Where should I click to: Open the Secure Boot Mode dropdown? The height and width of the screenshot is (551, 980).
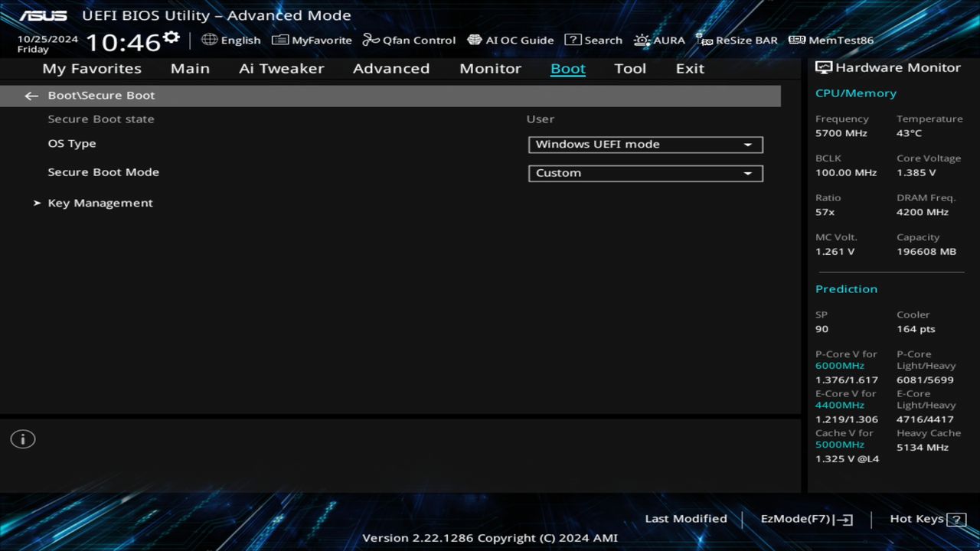click(x=645, y=172)
